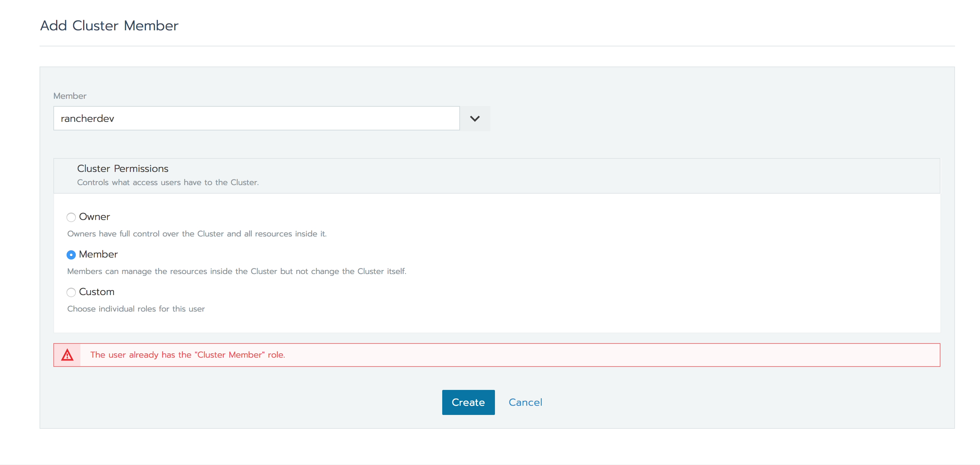Click the Member field label above input
Image resolution: width=980 pixels, height=465 pixels.
pyautogui.click(x=70, y=96)
